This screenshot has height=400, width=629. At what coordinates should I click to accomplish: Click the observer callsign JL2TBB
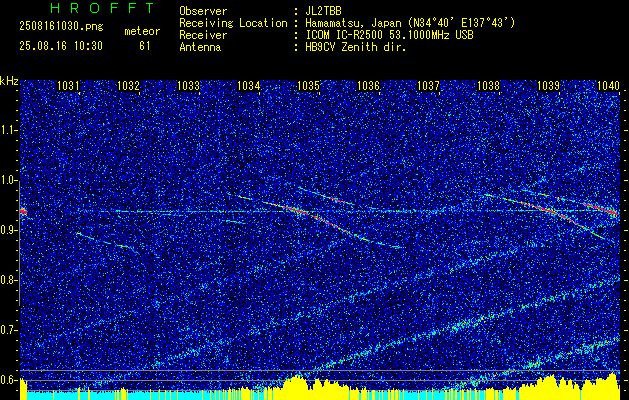323,11
